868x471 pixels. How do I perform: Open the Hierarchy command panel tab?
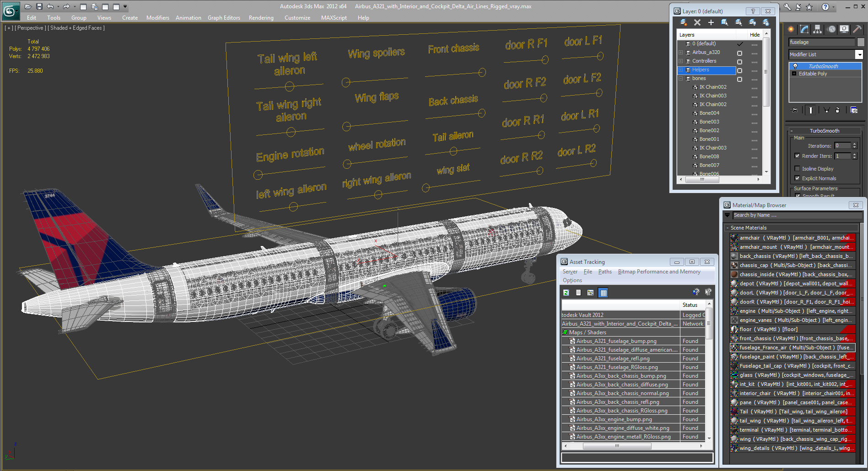pos(818,29)
